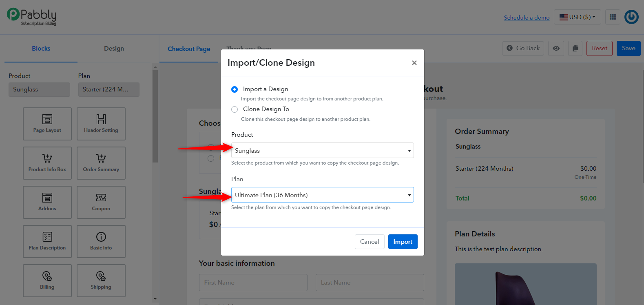Open the Ultimate Plan (36 Months) dropdown
This screenshot has width=644, height=305.
pos(323,195)
